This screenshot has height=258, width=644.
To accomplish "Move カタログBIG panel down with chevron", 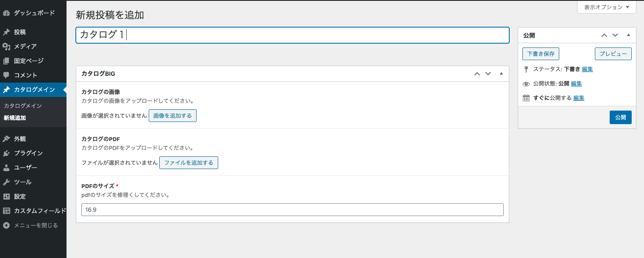I will coord(488,74).
